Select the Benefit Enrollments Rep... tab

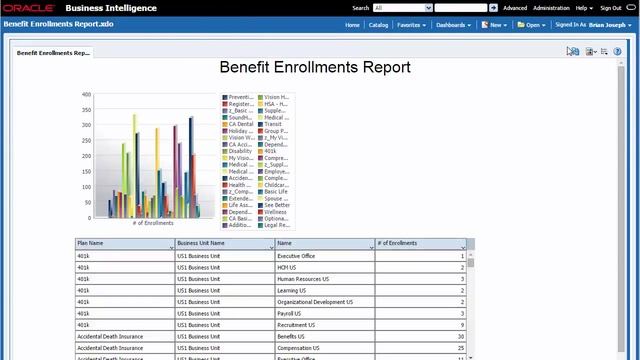pyautogui.click(x=53, y=53)
